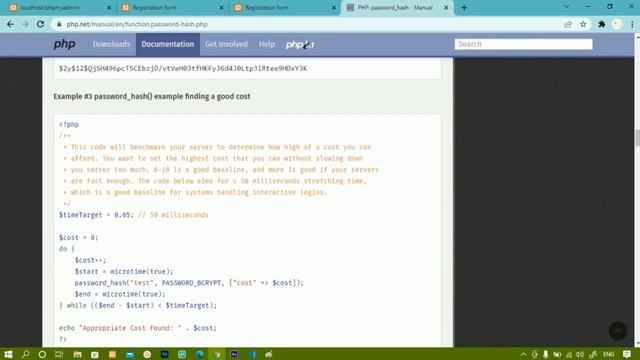Focus the php.net Search field
640x360 pixels.
[x=523, y=44]
